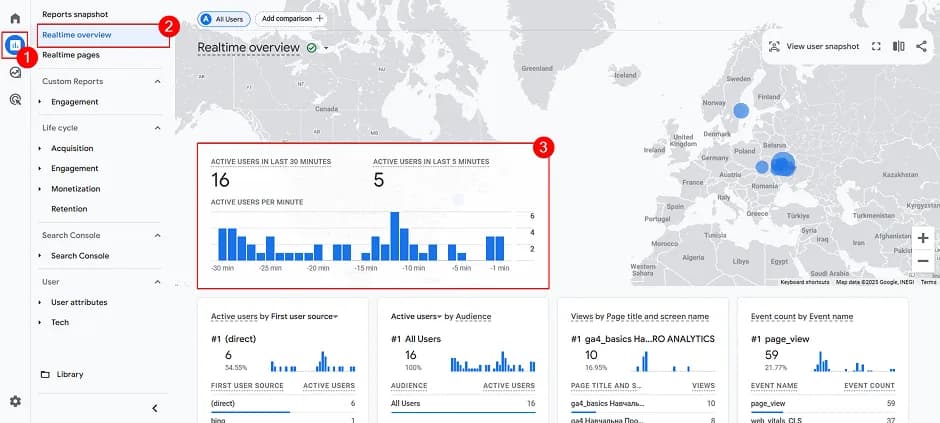Click View user snapshot button
Viewport: 940px width, 423px height.
[813, 46]
